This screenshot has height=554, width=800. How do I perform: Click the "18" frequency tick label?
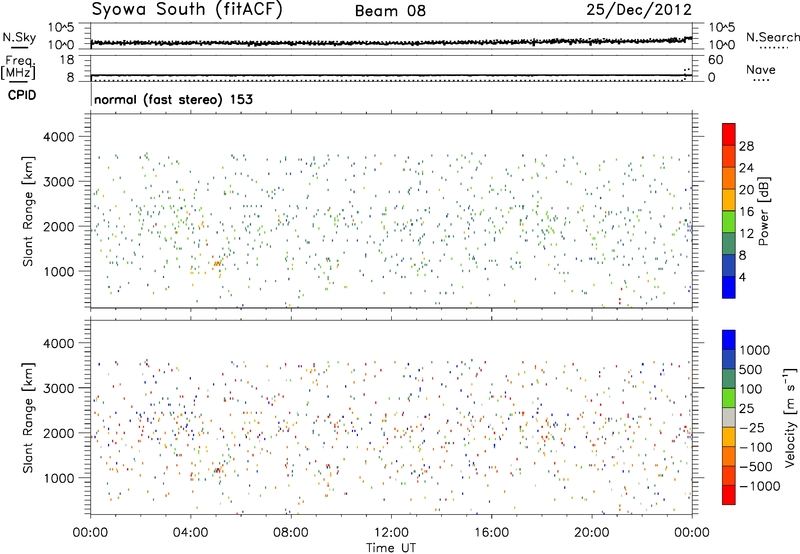click(x=67, y=60)
